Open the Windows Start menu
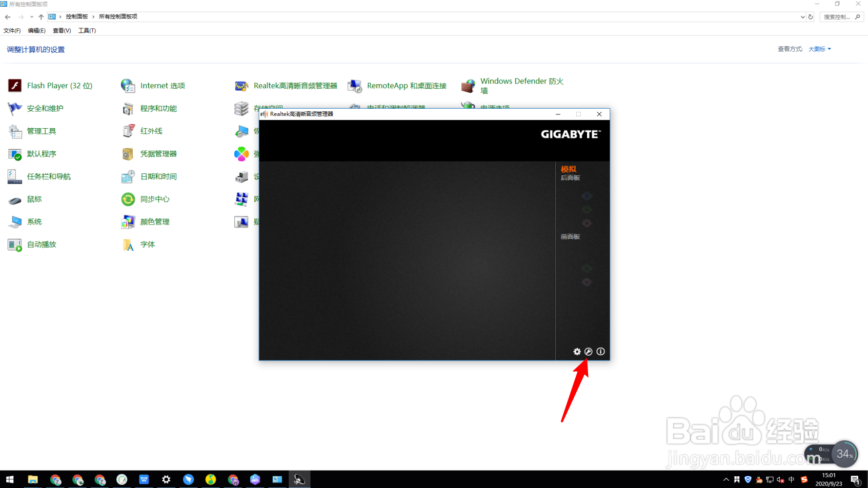This screenshot has width=868, height=488. tap(10, 479)
